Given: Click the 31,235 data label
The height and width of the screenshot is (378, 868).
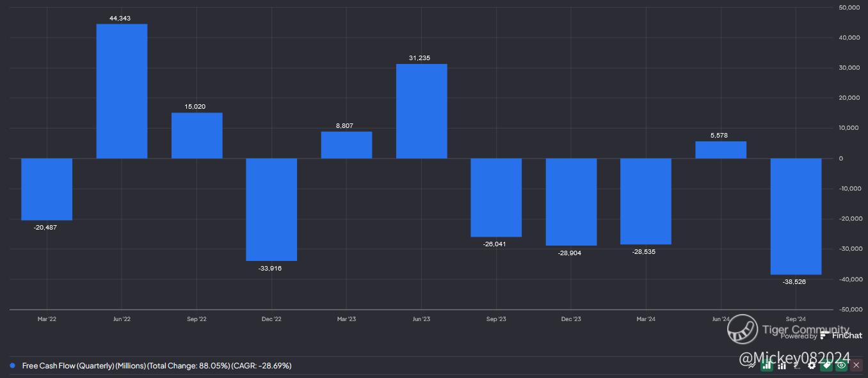Looking at the screenshot, I should (x=420, y=58).
